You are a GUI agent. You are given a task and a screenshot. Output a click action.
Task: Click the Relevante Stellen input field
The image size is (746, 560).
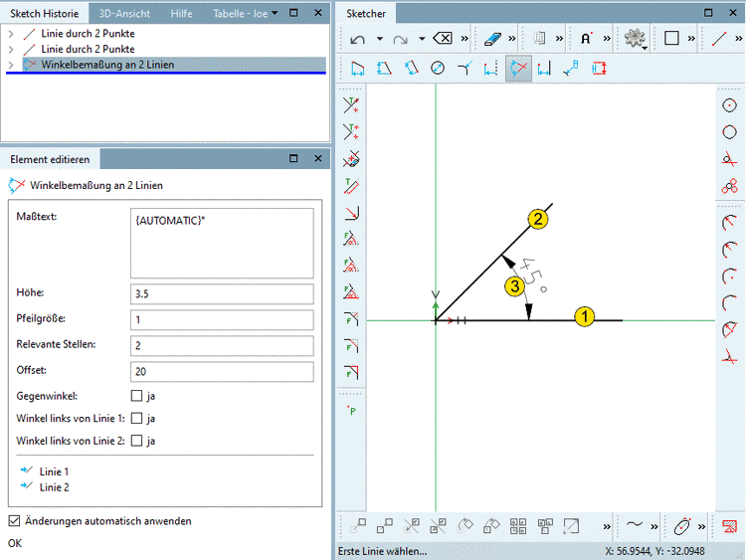point(222,345)
